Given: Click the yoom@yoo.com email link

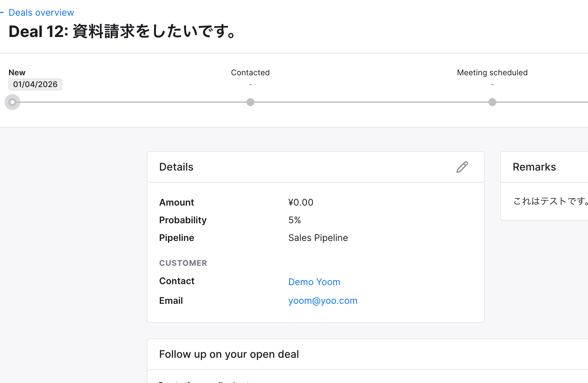Looking at the screenshot, I should [x=322, y=301].
